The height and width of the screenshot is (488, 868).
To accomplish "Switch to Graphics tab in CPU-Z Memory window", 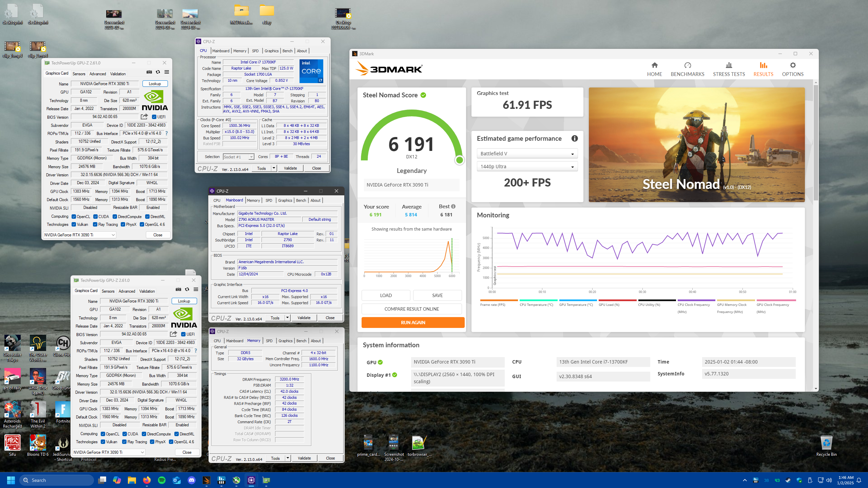I will click(x=285, y=341).
